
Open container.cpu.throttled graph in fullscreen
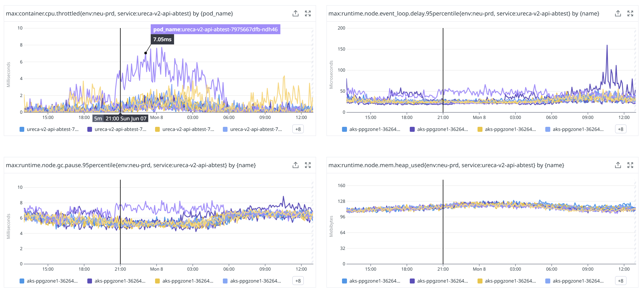point(308,13)
